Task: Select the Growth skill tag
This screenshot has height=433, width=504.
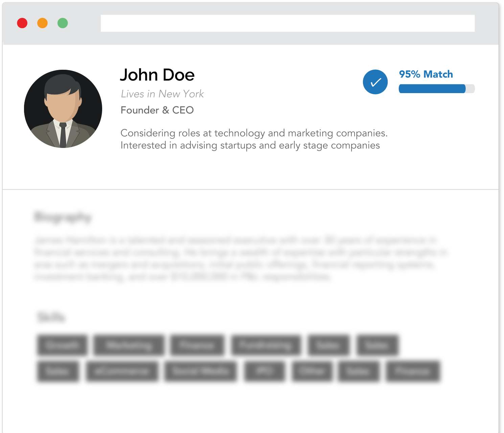Action: [x=62, y=345]
